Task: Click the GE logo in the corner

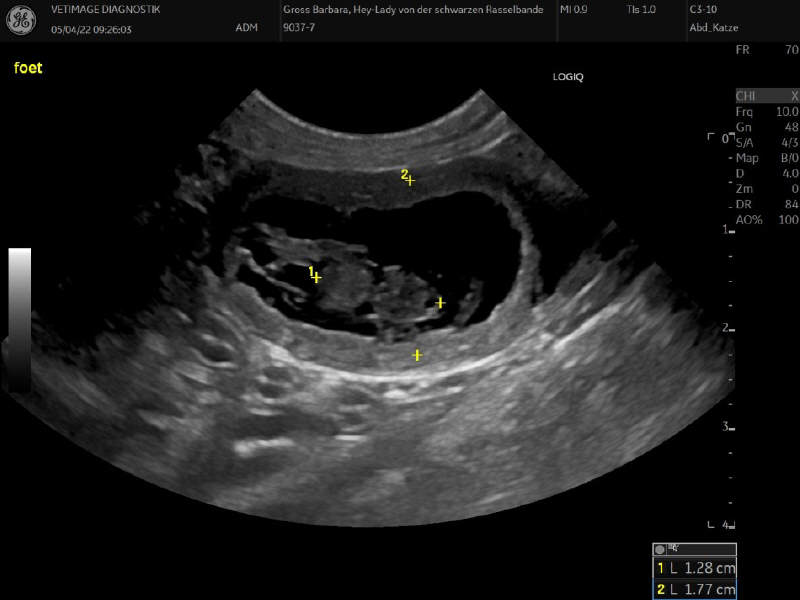Action: (x=20, y=20)
